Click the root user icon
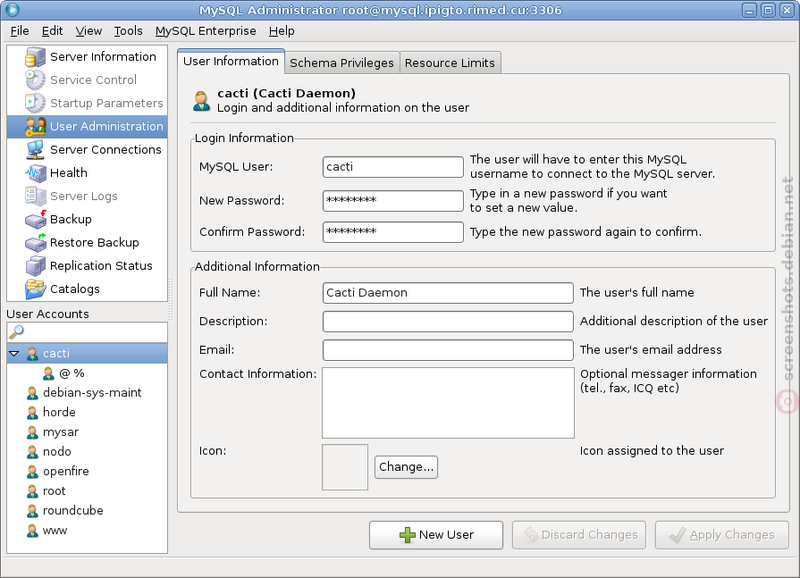The width and height of the screenshot is (800, 578). pos(32,491)
